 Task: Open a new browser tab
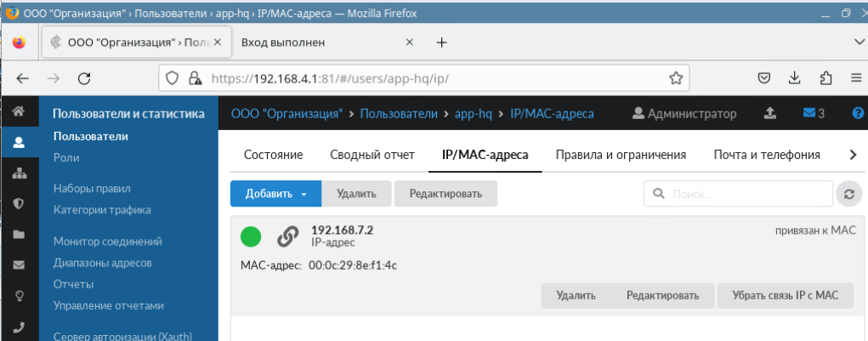(441, 43)
